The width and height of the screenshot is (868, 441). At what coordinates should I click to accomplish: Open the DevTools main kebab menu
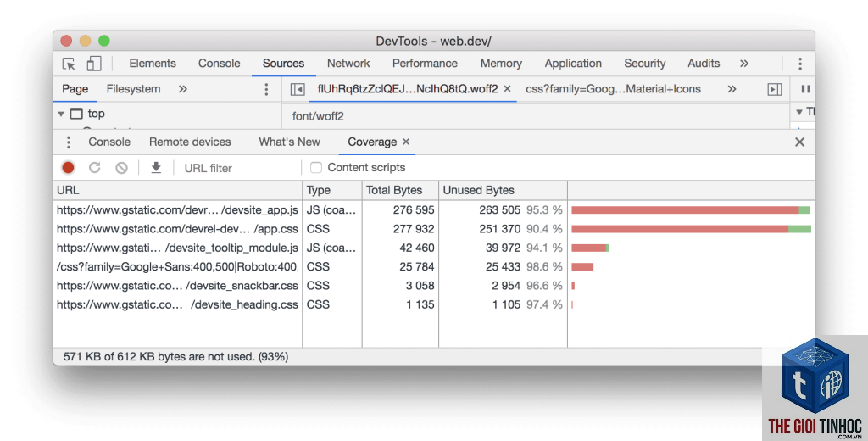point(800,64)
